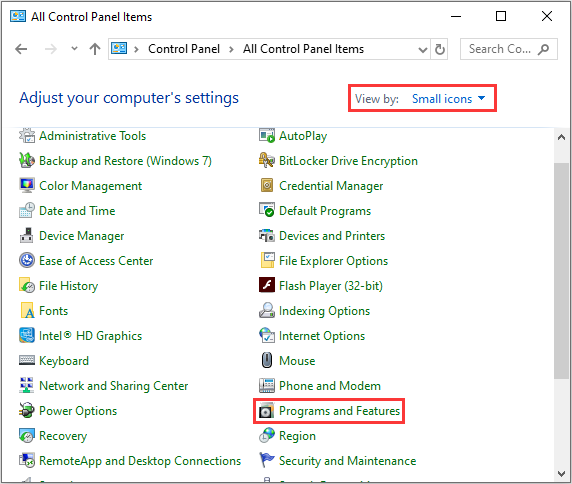Expand the address bar history dropdown
572x484 pixels.
click(x=422, y=49)
